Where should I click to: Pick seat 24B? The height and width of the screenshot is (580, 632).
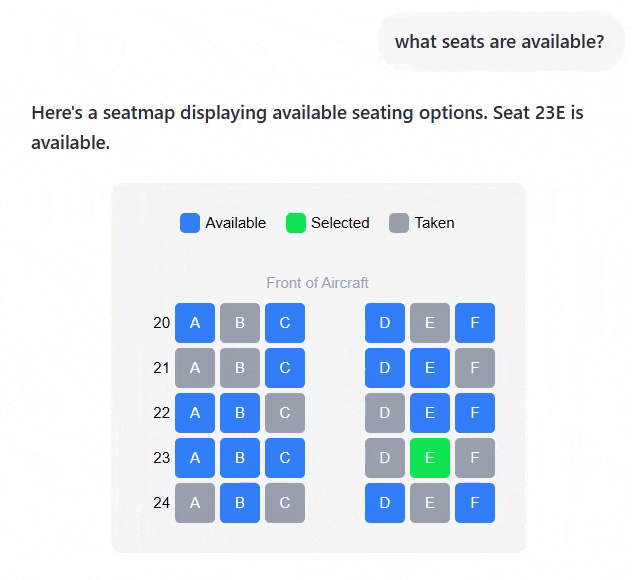pyautogui.click(x=240, y=503)
